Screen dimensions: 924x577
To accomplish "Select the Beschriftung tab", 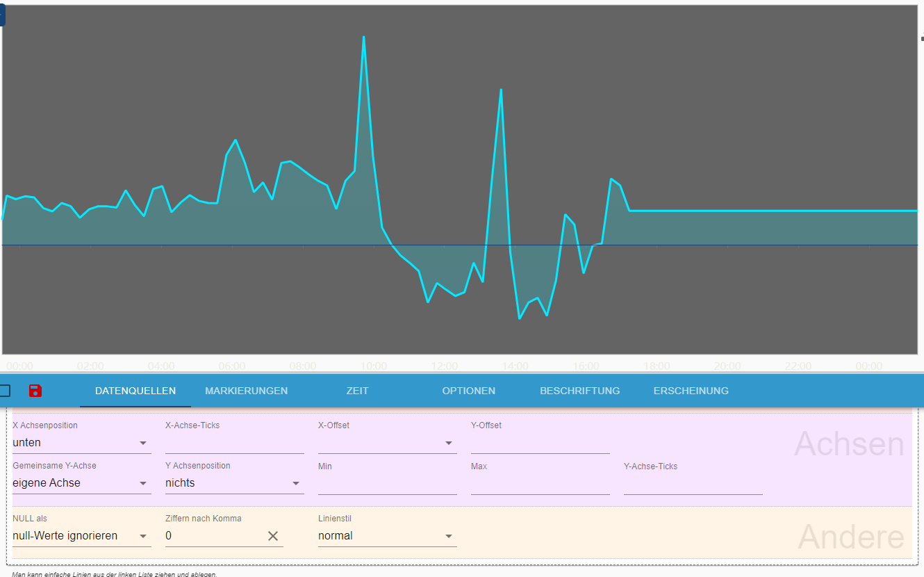I will click(579, 391).
